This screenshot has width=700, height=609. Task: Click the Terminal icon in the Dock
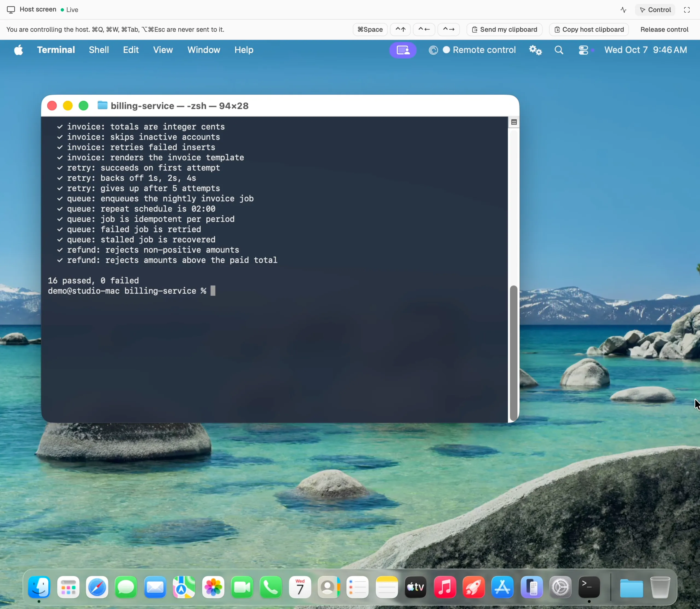589,587
